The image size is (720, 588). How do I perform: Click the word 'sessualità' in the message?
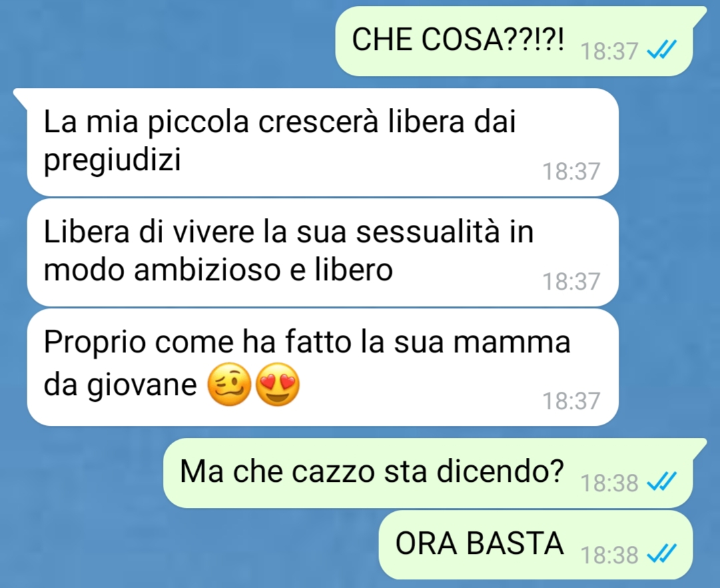click(428, 232)
